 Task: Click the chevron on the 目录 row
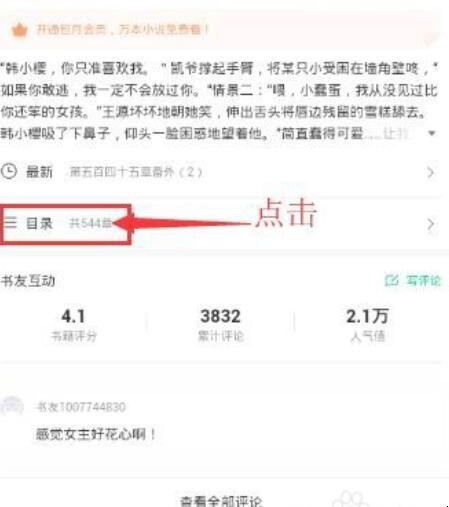click(431, 224)
